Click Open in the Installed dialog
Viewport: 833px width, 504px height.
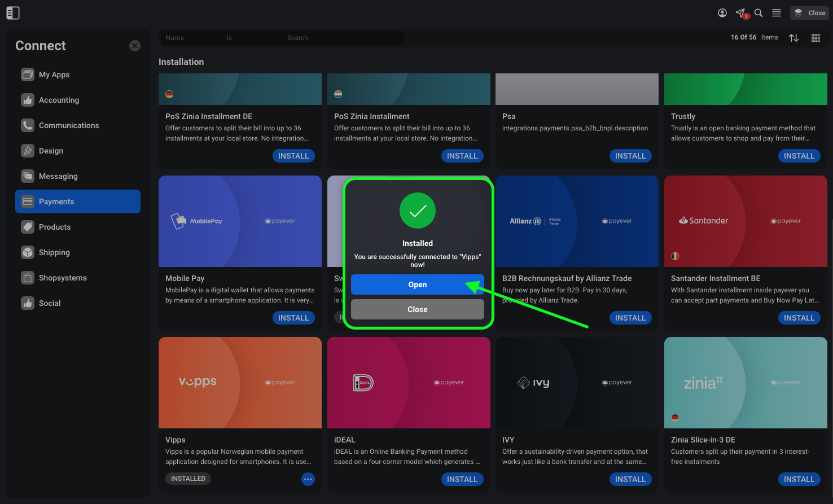click(x=418, y=284)
